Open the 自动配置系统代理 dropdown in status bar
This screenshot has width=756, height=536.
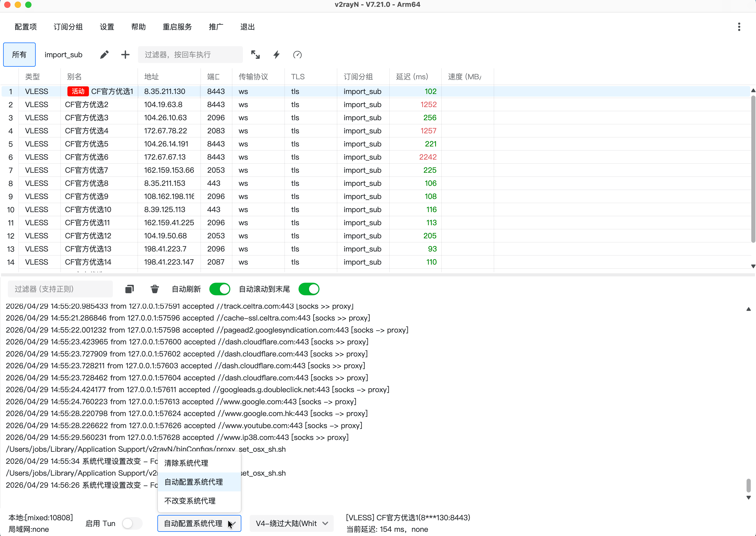(x=199, y=523)
